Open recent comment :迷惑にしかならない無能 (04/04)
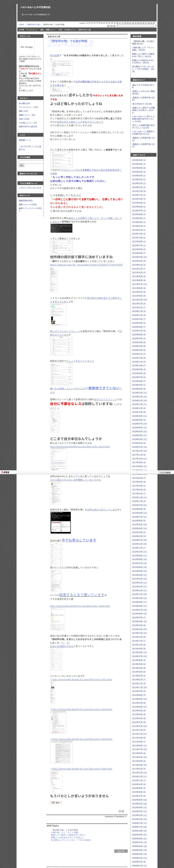Image resolution: width=174 pixels, height=868 pixels. [x=143, y=92]
